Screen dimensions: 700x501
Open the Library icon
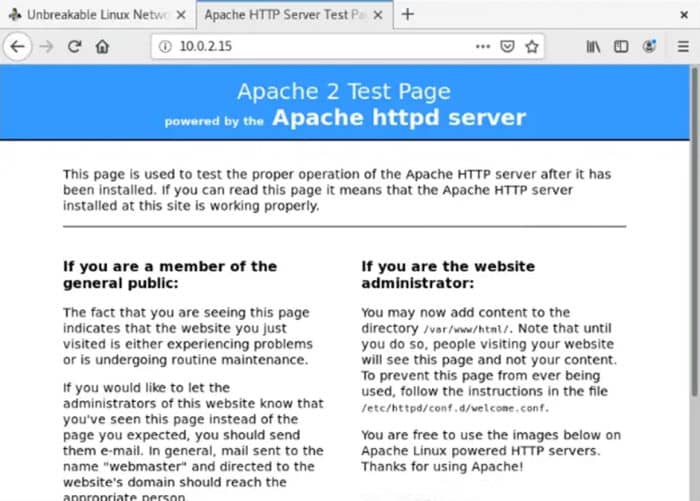[594, 46]
